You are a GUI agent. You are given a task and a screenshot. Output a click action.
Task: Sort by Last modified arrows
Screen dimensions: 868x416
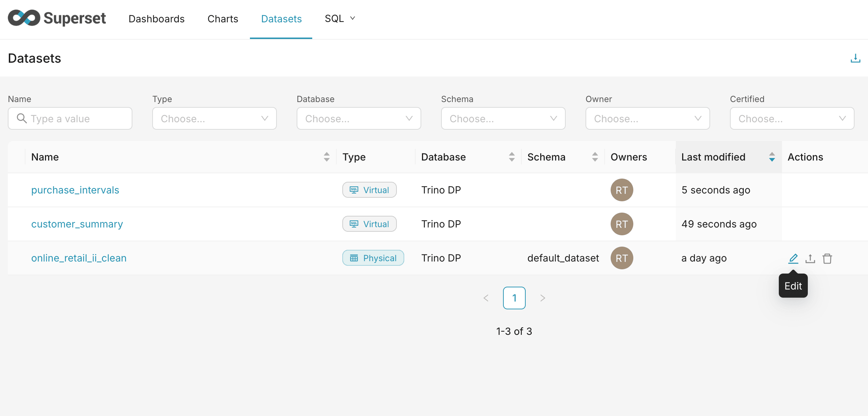click(772, 157)
